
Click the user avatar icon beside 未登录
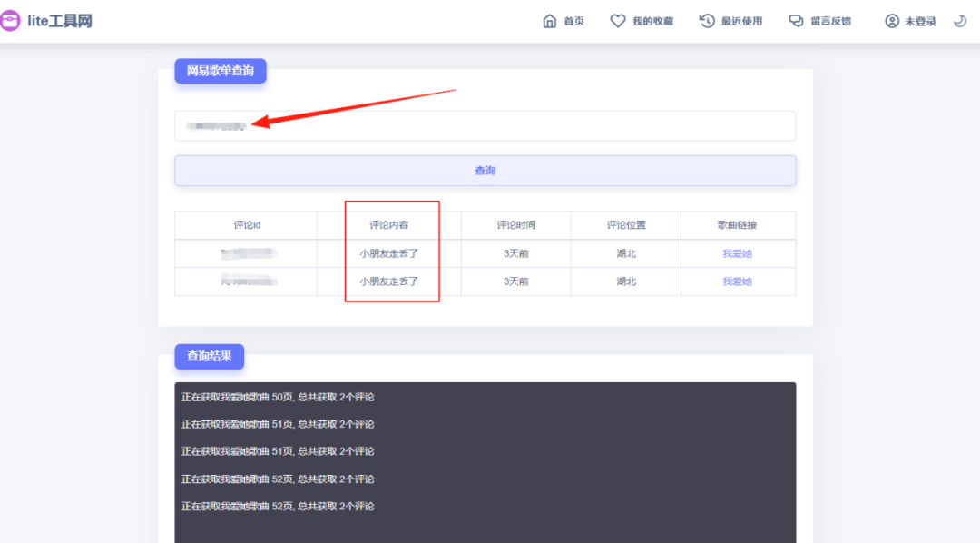click(x=892, y=21)
